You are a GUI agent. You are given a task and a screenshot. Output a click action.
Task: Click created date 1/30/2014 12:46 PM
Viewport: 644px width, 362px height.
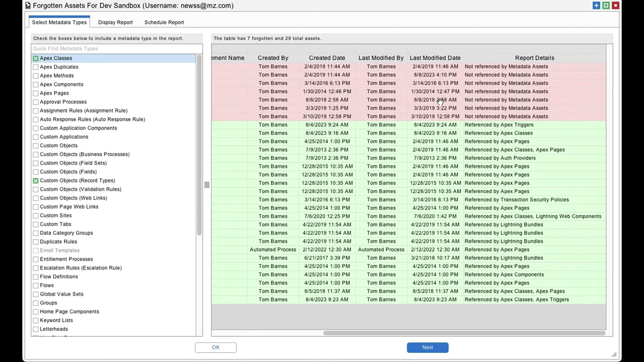(327, 92)
